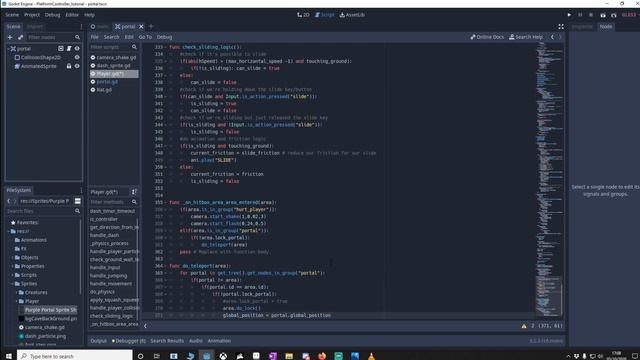Screen dimensions: 640x360
Task: Pause the running scene
Action: click(580, 15)
